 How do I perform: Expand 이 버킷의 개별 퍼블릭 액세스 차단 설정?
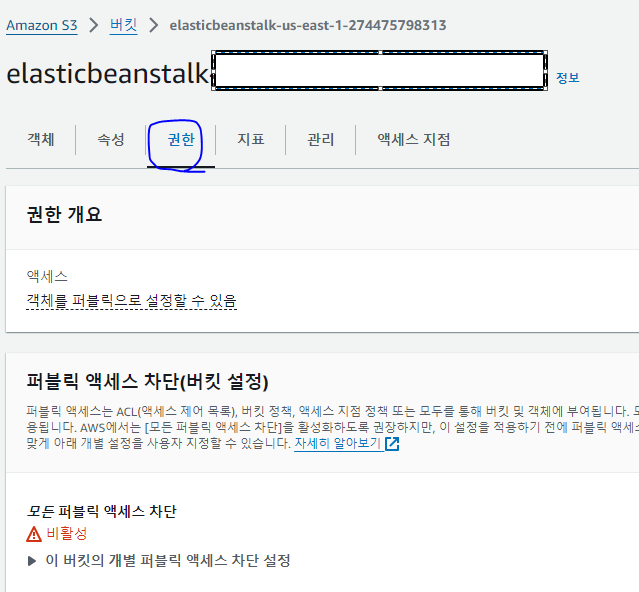tap(159, 560)
